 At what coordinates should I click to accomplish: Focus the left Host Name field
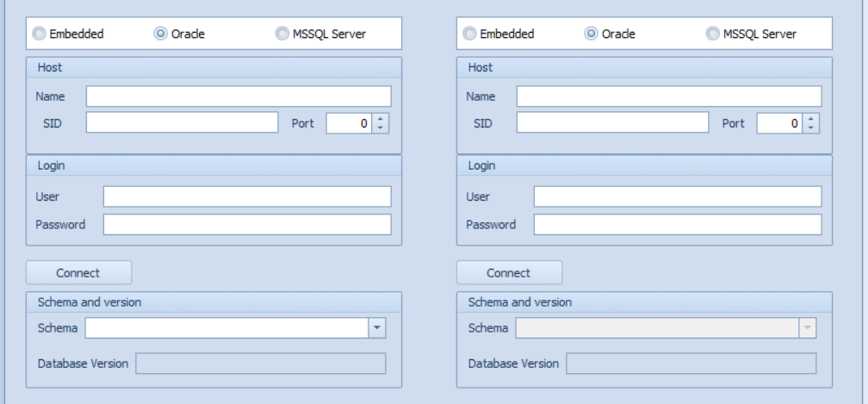point(239,96)
